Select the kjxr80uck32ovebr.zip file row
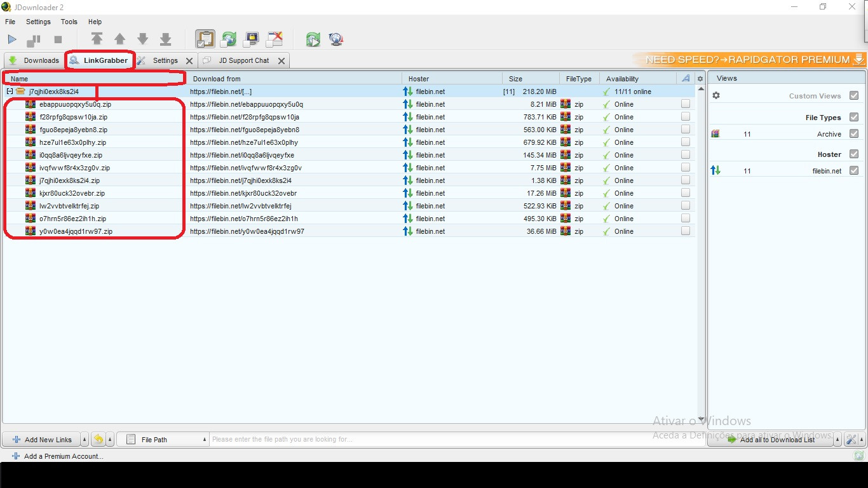This screenshot has width=868, height=488. click(x=348, y=193)
